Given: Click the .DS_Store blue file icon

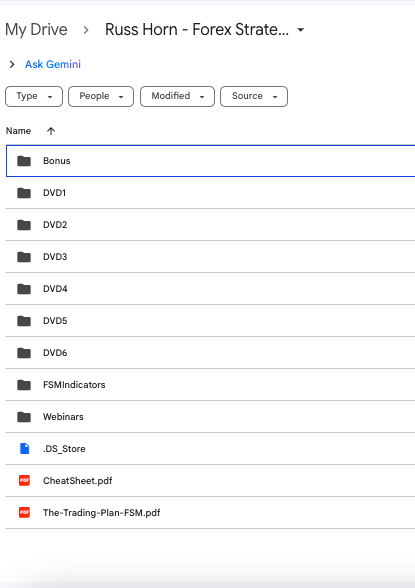Looking at the screenshot, I should (24, 448).
